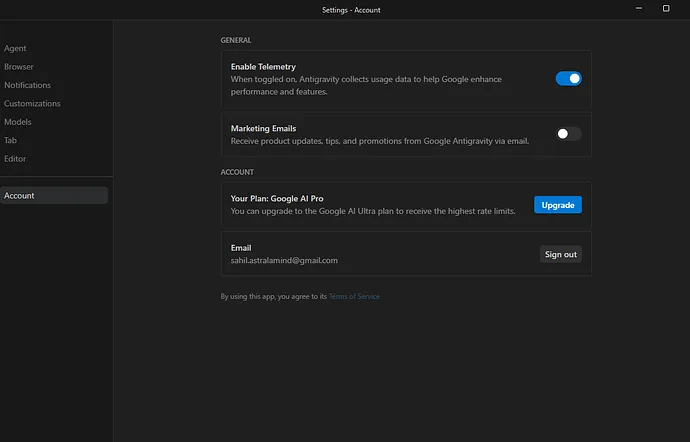Click the Settings - Account title bar
690x442 pixels.
[351, 10]
